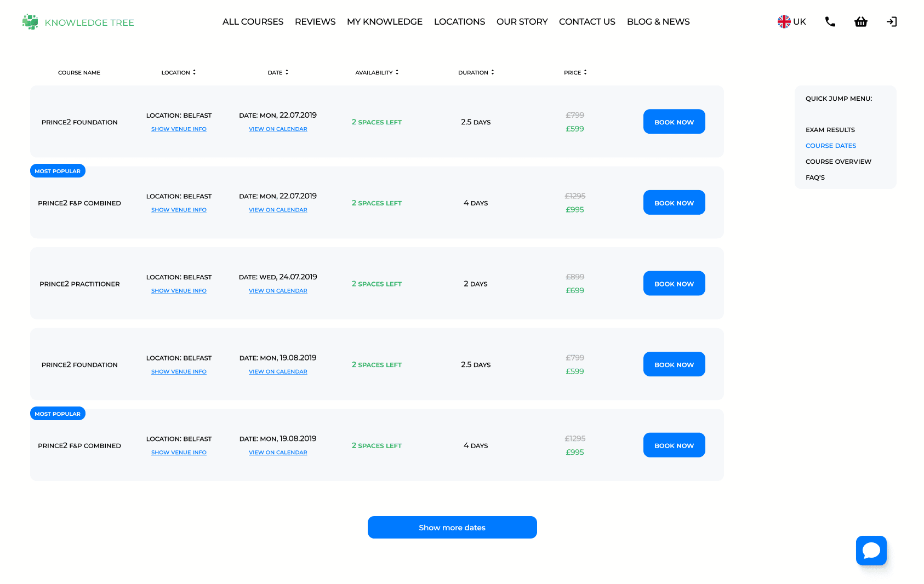Image resolution: width=924 pixels, height=584 pixels.
Task: Show venue info for F&P Combined 22.07.2019
Action: tap(179, 210)
